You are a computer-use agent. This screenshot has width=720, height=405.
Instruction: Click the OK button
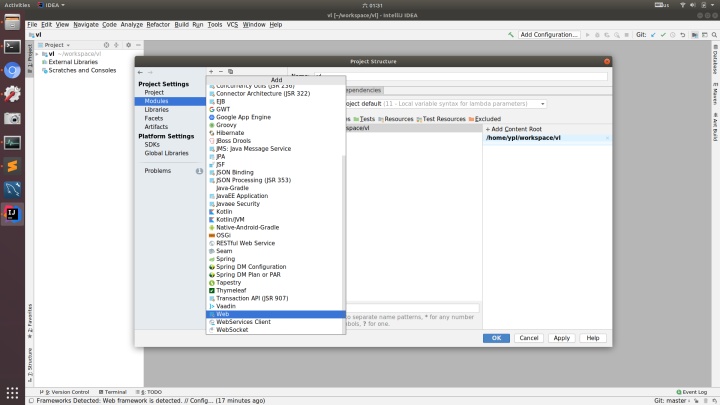[496, 338]
